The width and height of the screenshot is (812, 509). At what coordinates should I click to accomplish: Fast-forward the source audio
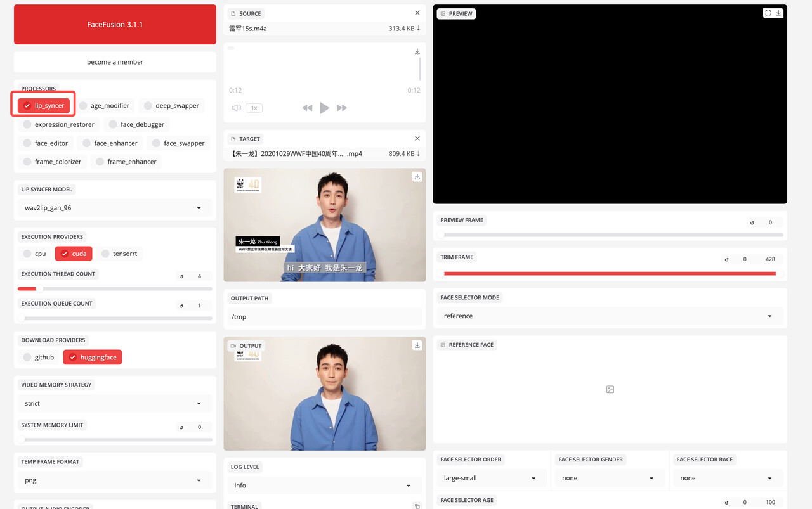point(342,108)
